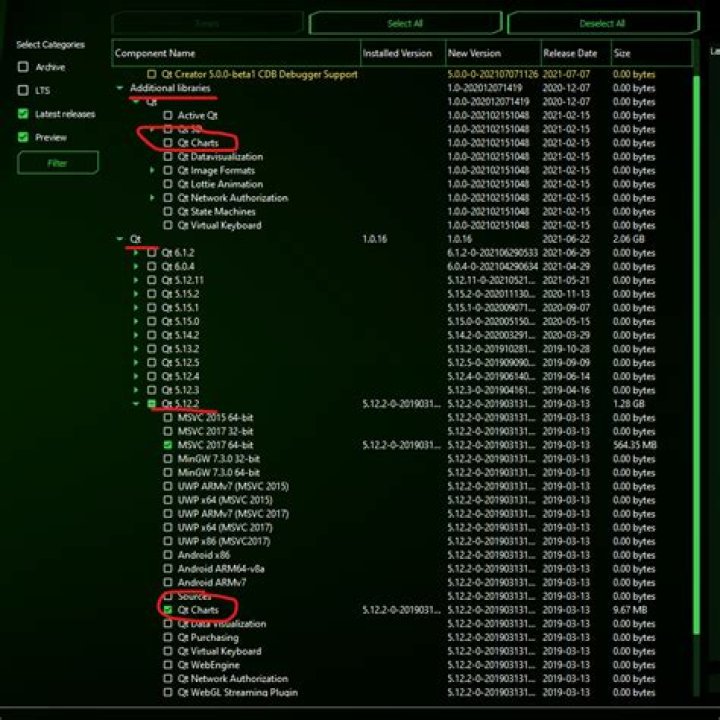Tick Qt Creator 5.0.0-beta1 CDB Debugger Support checkbox
Image resolution: width=720 pixels, height=720 pixels.
tap(152, 74)
